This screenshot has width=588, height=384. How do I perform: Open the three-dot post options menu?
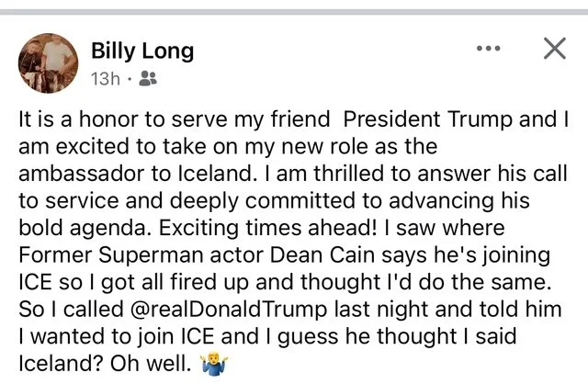(x=488, y=49)
